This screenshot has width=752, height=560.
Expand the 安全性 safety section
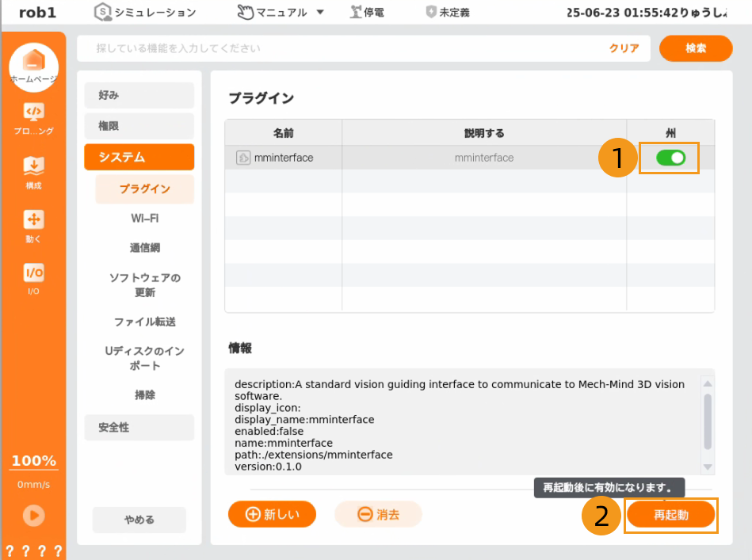click(139, 427)
